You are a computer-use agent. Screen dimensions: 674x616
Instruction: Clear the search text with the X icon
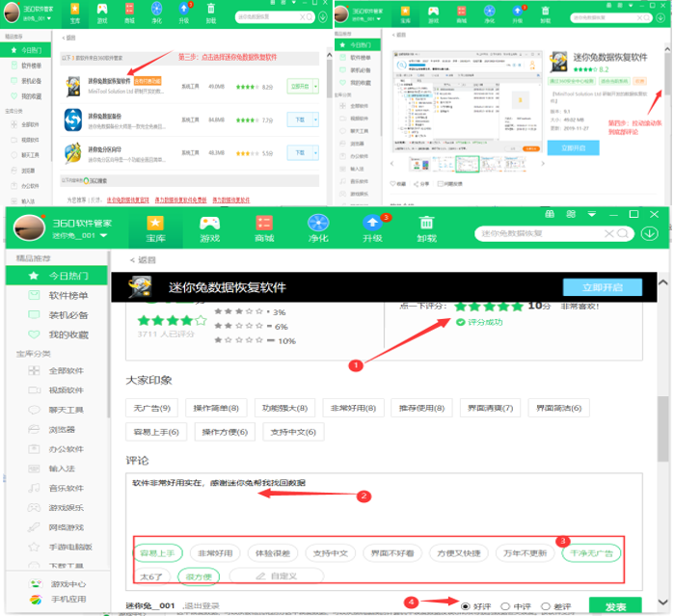pos(609,233)
